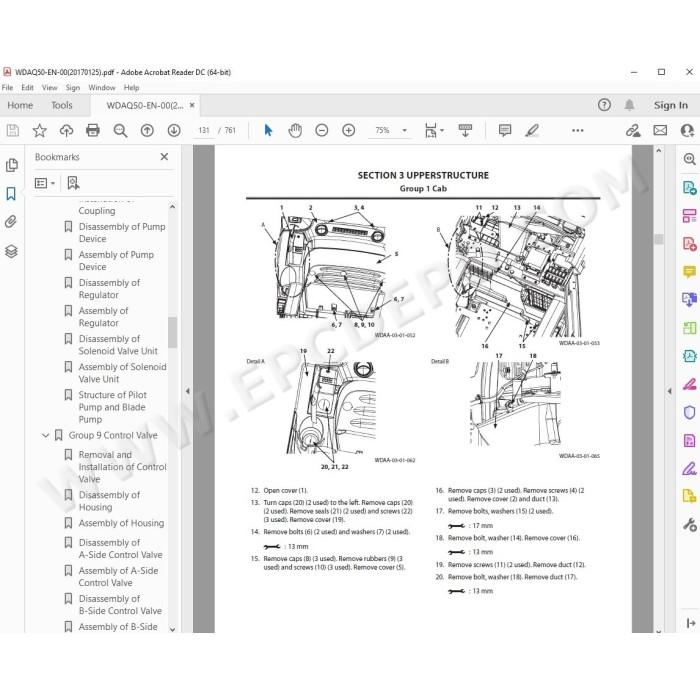700x700 pixels.
Task: Click the page number input field
Action: click(204, 130)
